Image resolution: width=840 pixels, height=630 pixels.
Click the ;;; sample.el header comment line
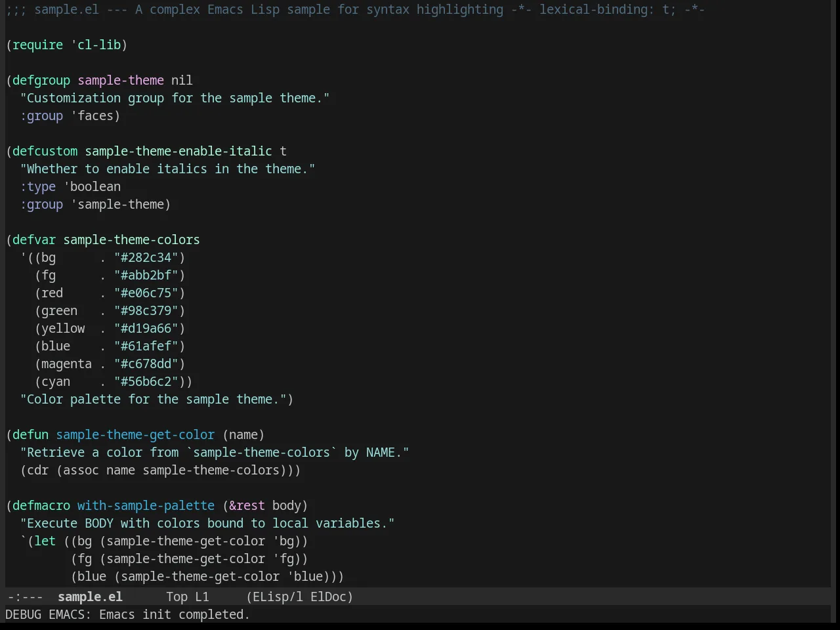[355, 9]
